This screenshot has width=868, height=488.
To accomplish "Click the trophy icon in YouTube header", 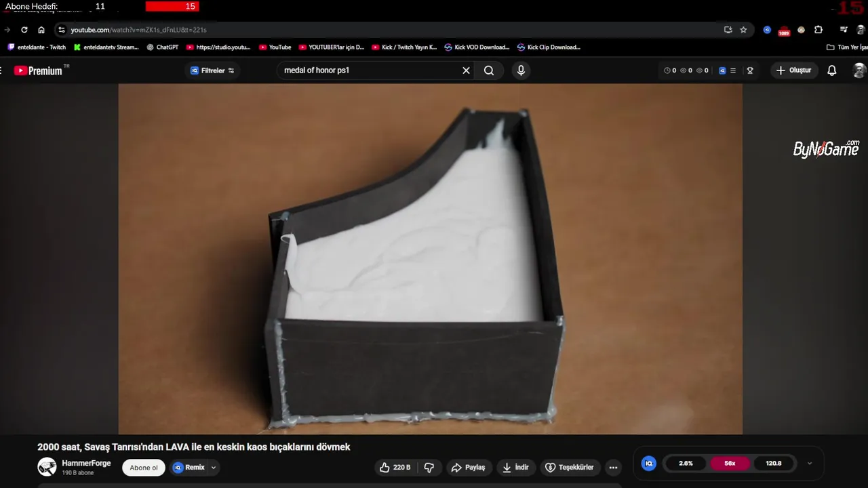I will (x=750, y=70).
